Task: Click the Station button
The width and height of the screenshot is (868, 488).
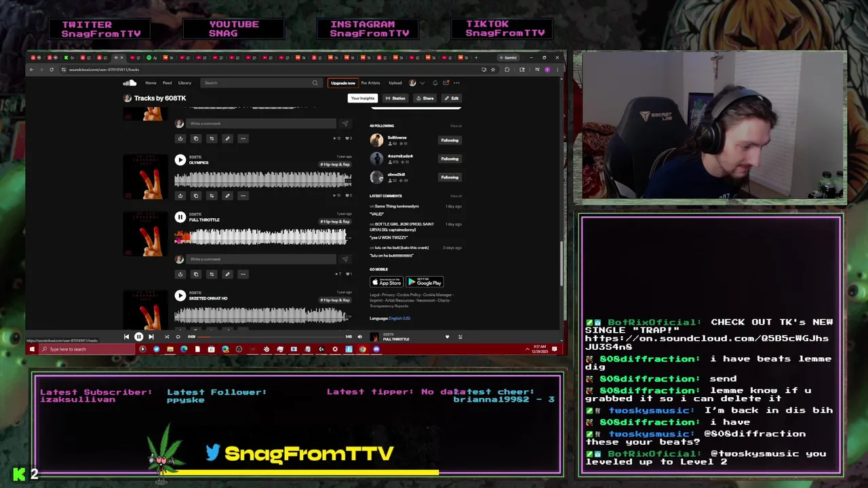Action: coord(395,98)
